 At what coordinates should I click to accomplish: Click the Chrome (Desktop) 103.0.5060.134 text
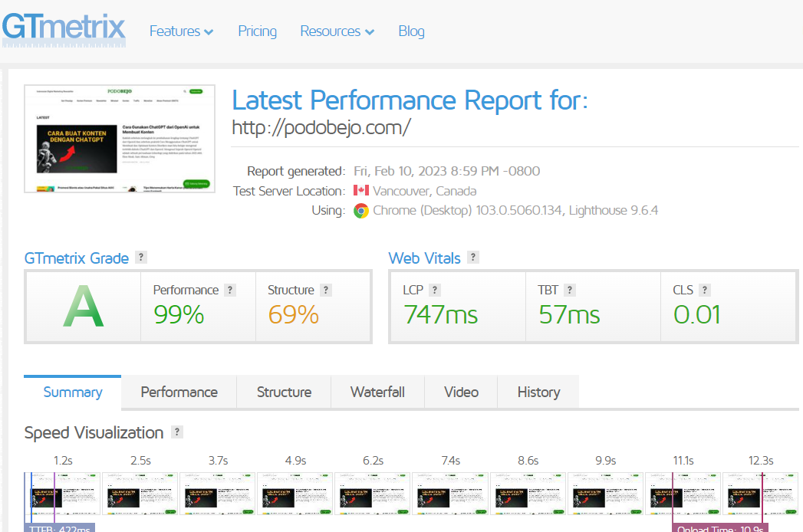pyautogui.click(x=515, y=211)
